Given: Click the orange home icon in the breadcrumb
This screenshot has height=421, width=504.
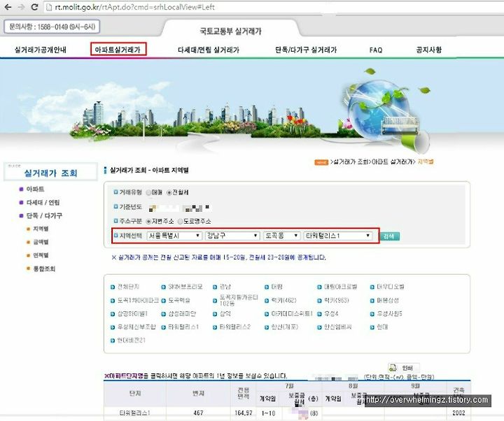Looking at the screenshot, I should (x=321, y=162).
